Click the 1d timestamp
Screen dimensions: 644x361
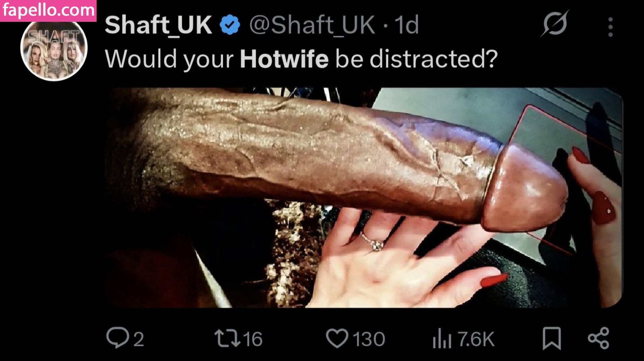(406, 25)
